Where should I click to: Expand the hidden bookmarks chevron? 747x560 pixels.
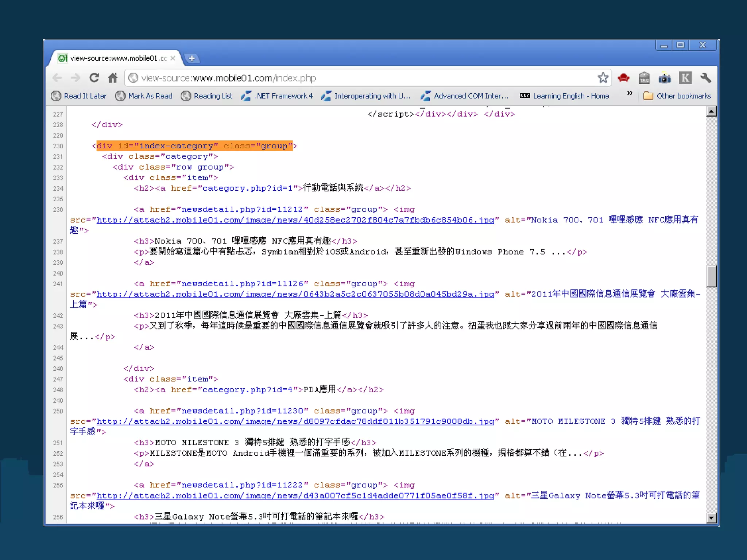tap(630, 93)
